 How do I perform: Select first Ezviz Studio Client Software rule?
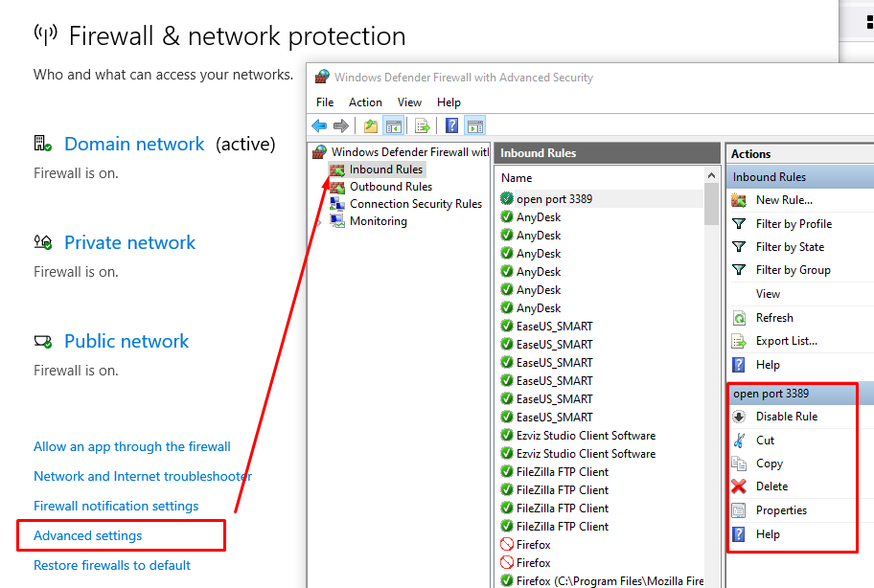(586, 436)
